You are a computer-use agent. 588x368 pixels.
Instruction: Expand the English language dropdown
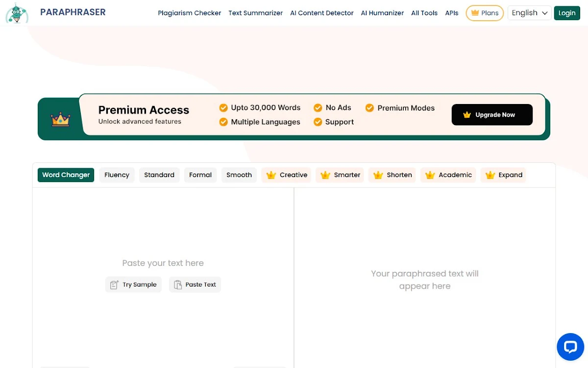[530, 13]
